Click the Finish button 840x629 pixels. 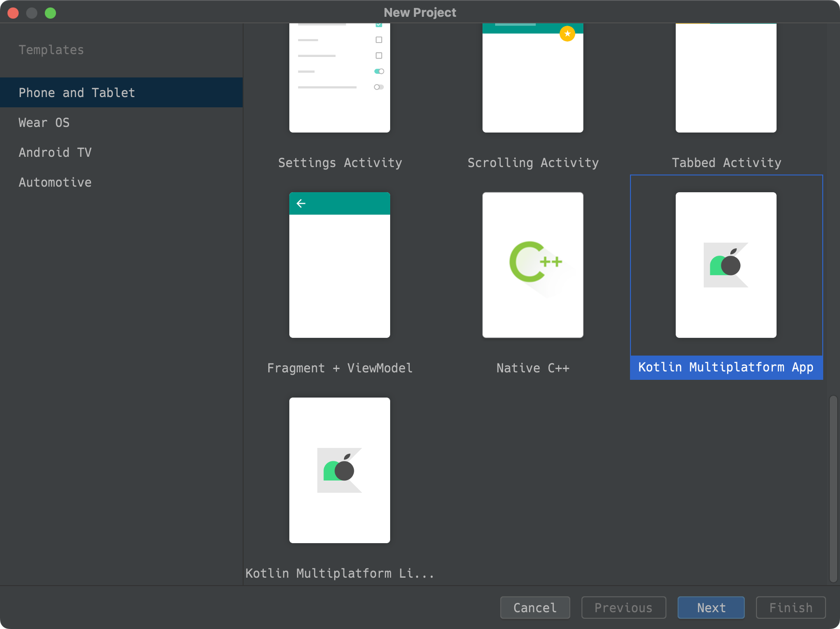coord(791,608)
